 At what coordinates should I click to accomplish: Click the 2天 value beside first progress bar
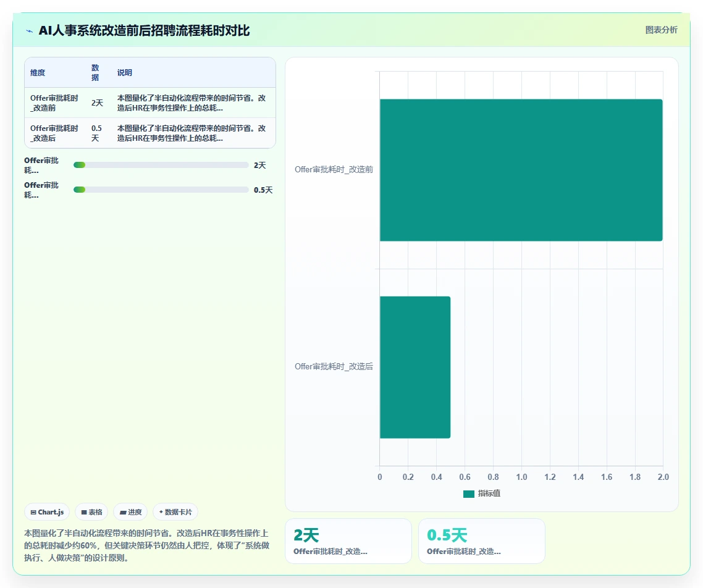260,165
